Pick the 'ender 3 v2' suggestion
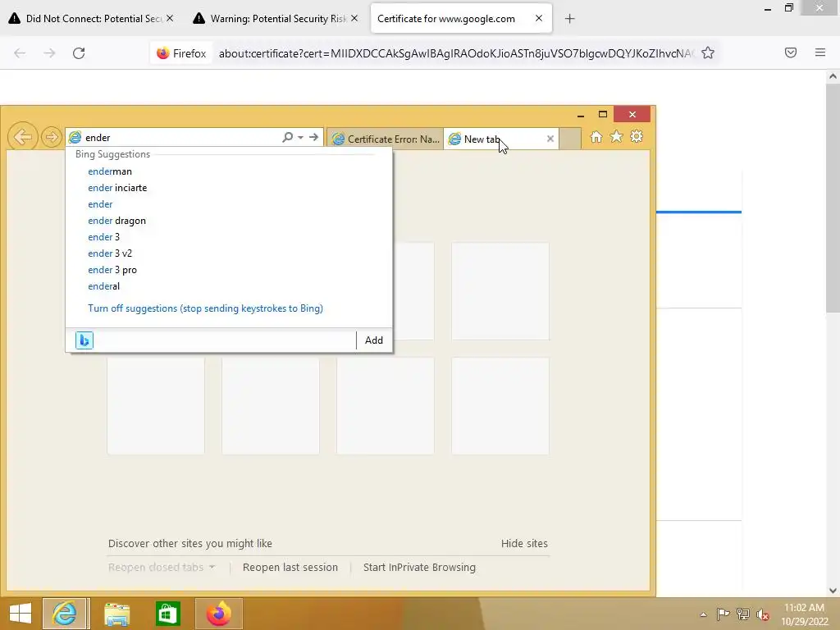This screenshot has height=630, width=840. pos(110,253)
